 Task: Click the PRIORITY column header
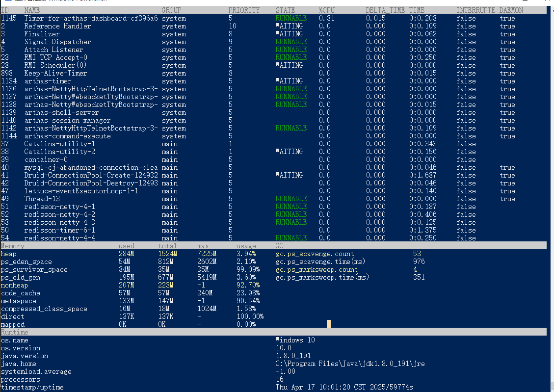tap(244, 10)
